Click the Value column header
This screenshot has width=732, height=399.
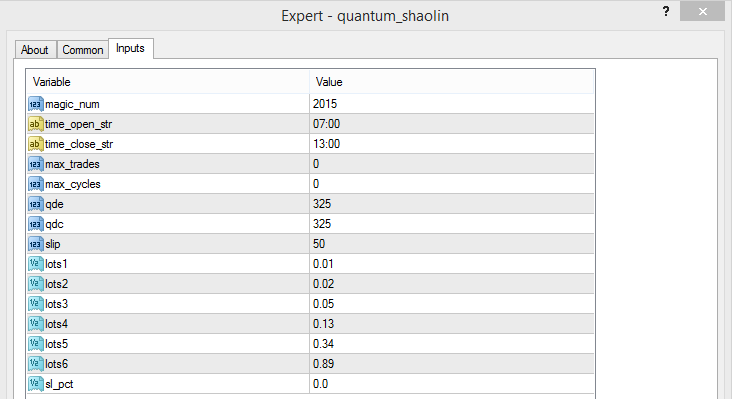pos(451,82)
